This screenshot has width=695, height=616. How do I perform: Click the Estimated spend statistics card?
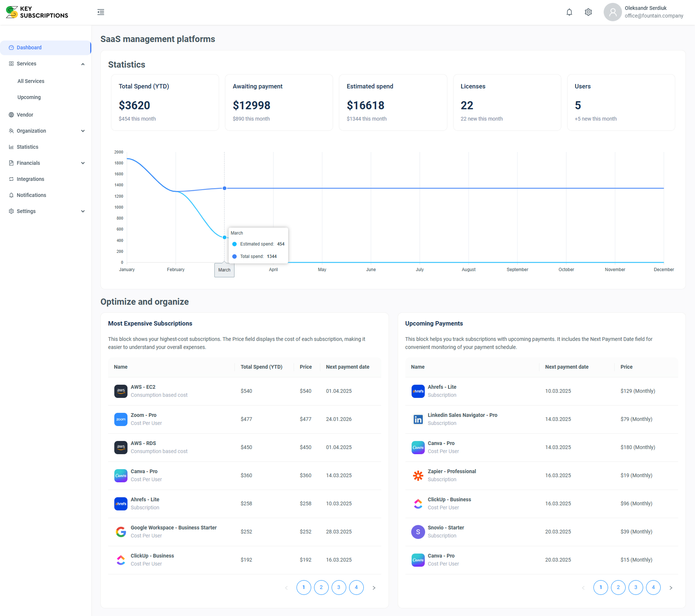(x=393, y=103)
